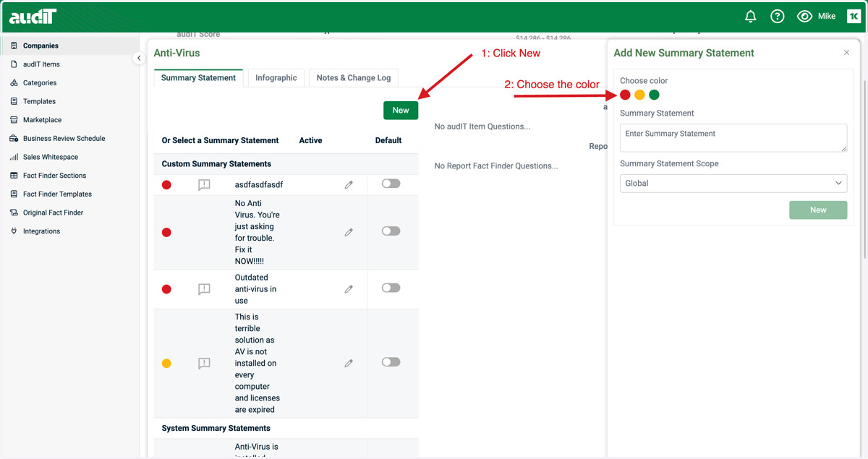Click the eye view icon beside Mike
868x459 pixels.
point(804,16)
